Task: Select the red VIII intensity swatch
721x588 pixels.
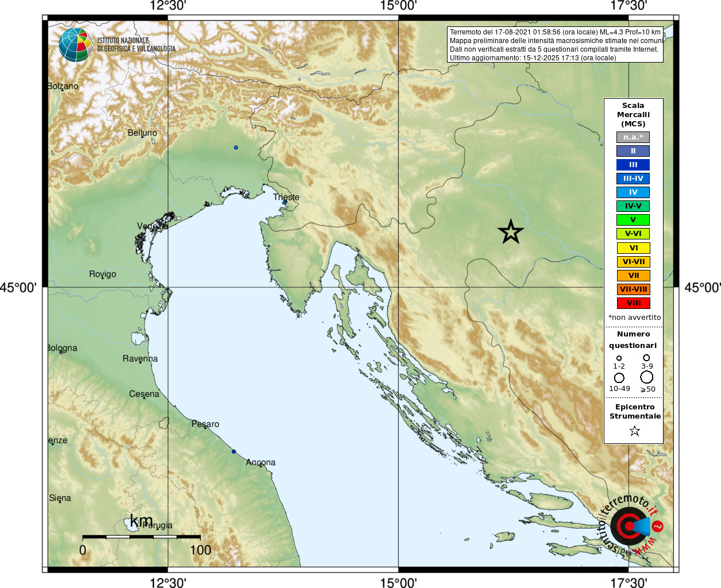Action: pos(633,303)
